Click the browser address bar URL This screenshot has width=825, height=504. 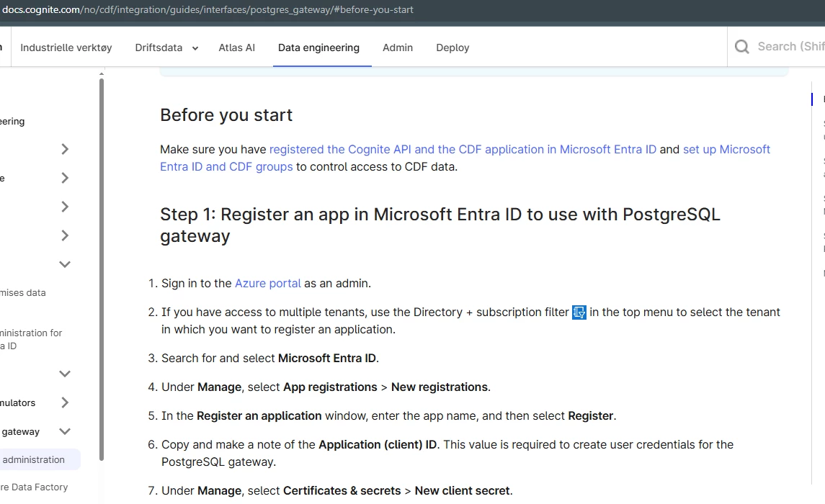click(208, 10)
